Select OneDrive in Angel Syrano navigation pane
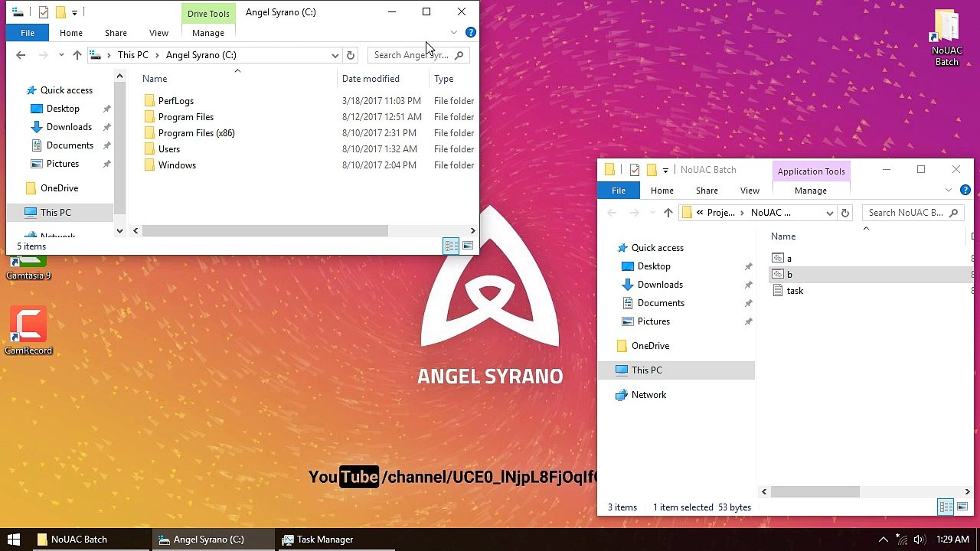The width and height of the screenshot is (980, 551). (x=59, y=188)
